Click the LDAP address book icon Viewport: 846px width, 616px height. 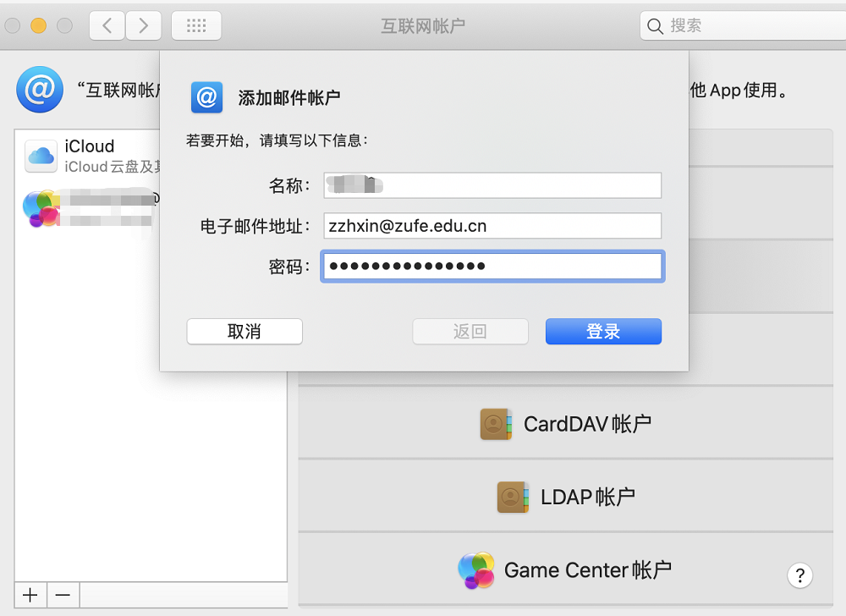(x=513, y=497)
